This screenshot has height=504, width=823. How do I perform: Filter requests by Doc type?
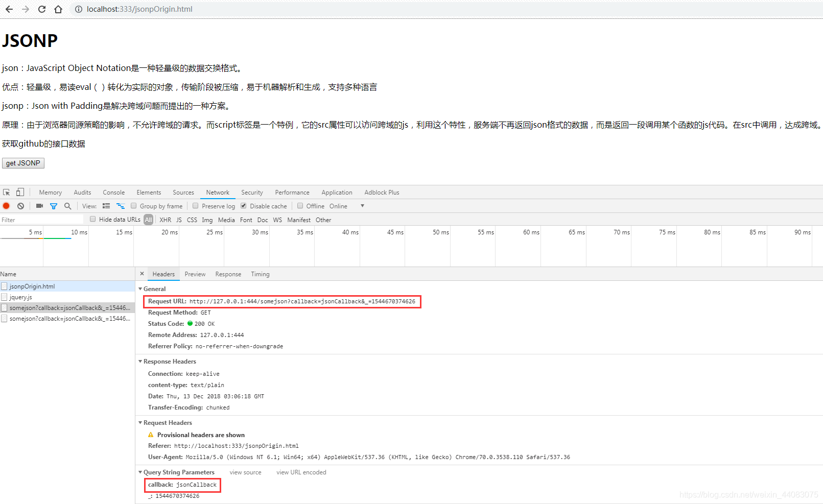coord(263,220)
